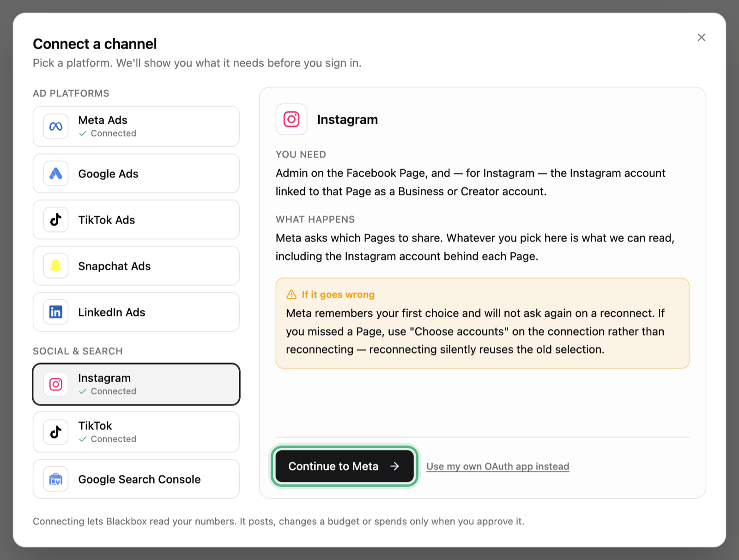Image resolution: width=739 pixels, height=560 pixels.
Task: Click the large Instagram icon in the details panel
Action: click(x=291, y=120)
